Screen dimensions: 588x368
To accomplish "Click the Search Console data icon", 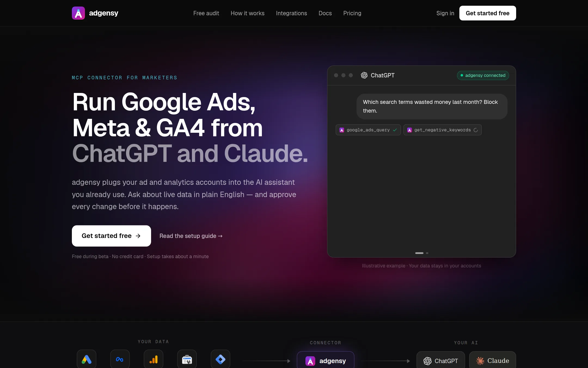I will (x=187, y=359).
